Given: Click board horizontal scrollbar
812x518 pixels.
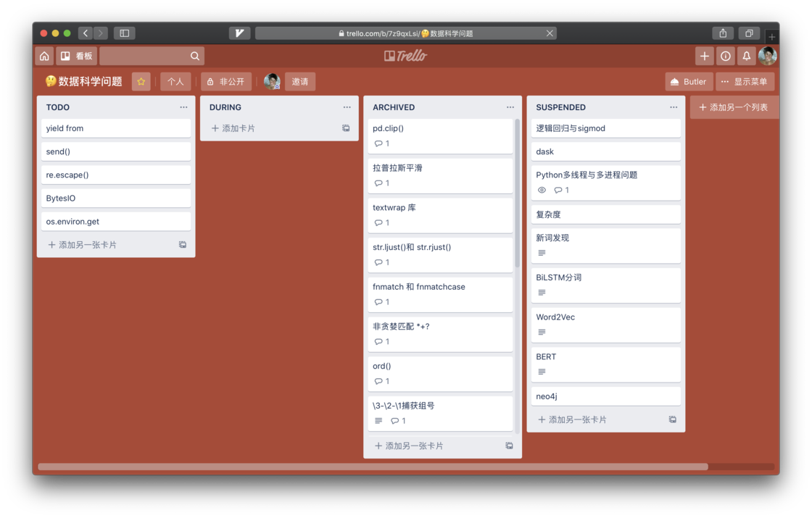Looking at the screenshot, I should [373, 467].
